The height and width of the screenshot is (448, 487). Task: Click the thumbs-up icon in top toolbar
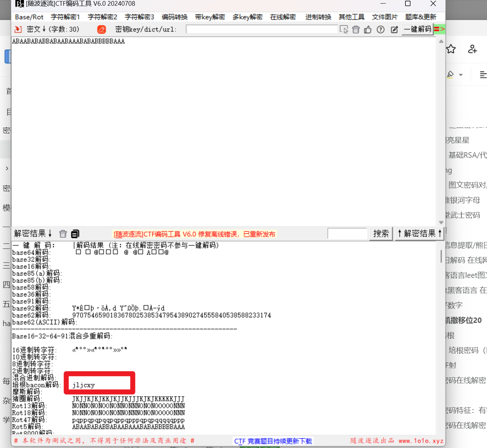(x=368, y=29)
